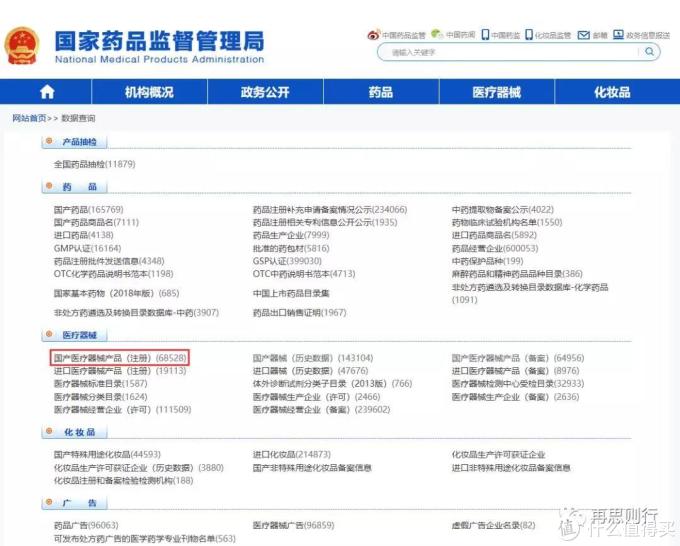Open 医疗器械分类目录(1624) link

pos(101,397)
